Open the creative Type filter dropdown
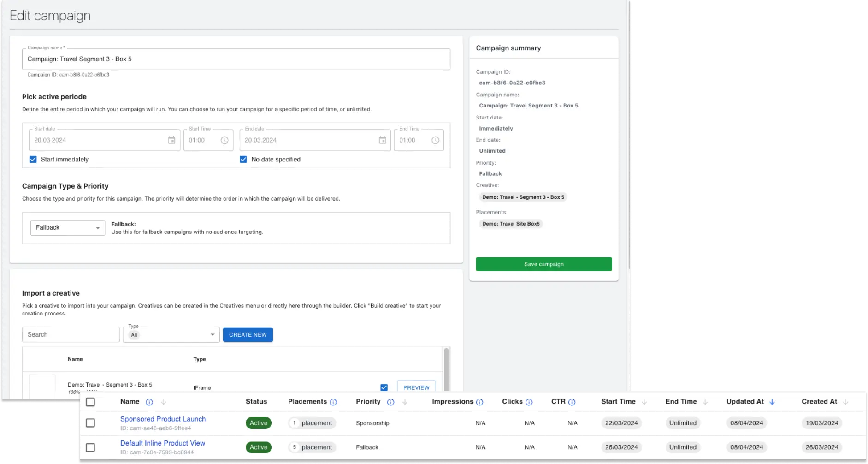This screenshot has height=464, width=868. click(171, 334)
